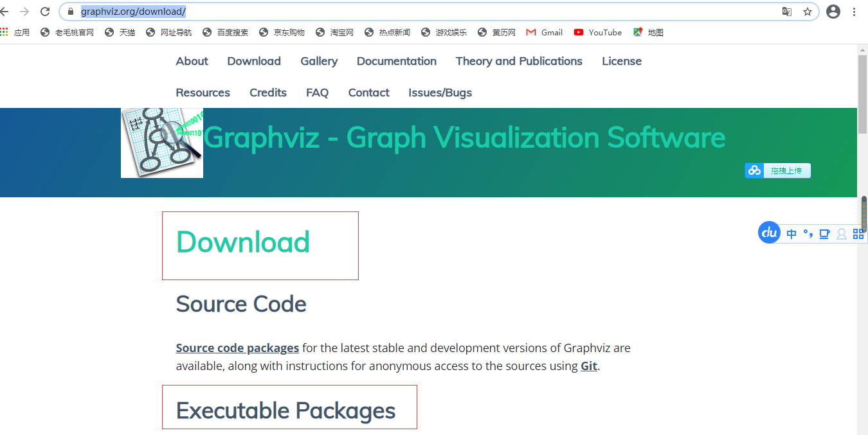Open the Issues/Bugs nav item

click(440, 93)
